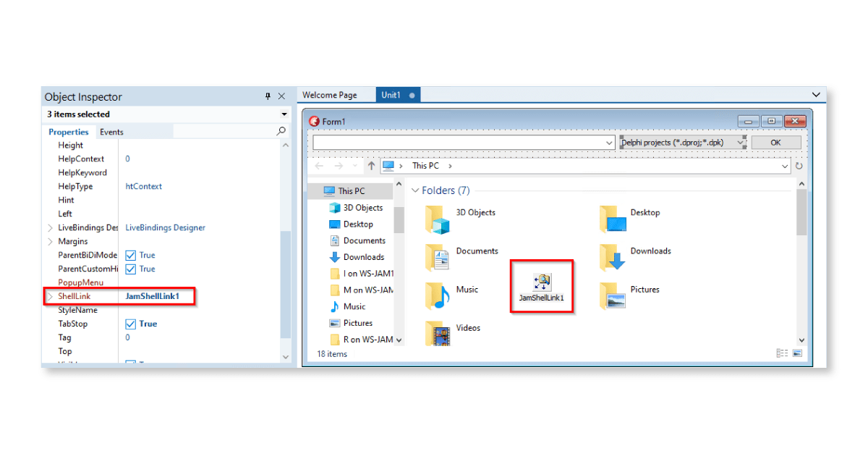Open the Welcome Page tab
This screenshot has height=454, width=868.
pos(329,95)
